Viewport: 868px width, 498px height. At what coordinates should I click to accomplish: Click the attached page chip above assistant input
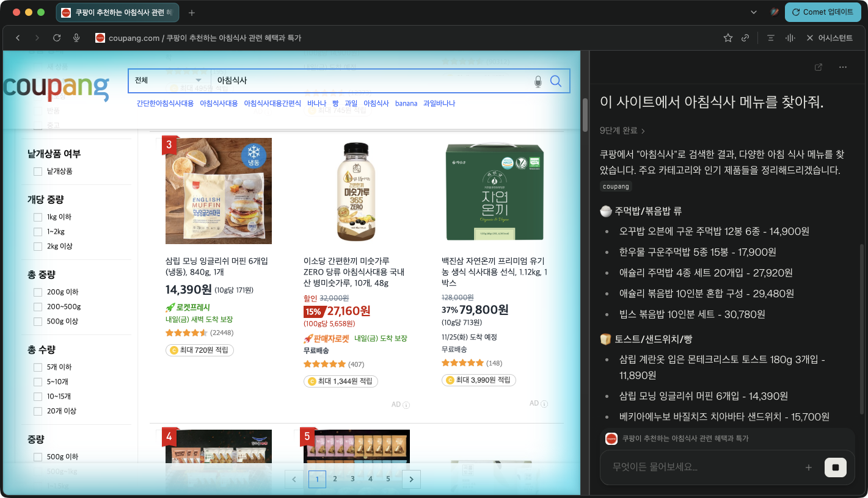click(x=677, y=439)
